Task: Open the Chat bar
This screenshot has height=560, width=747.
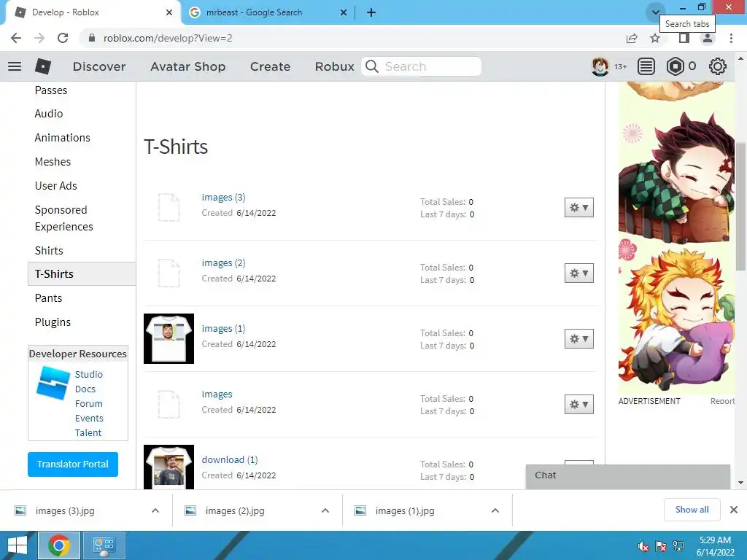Action: (628, 476)
